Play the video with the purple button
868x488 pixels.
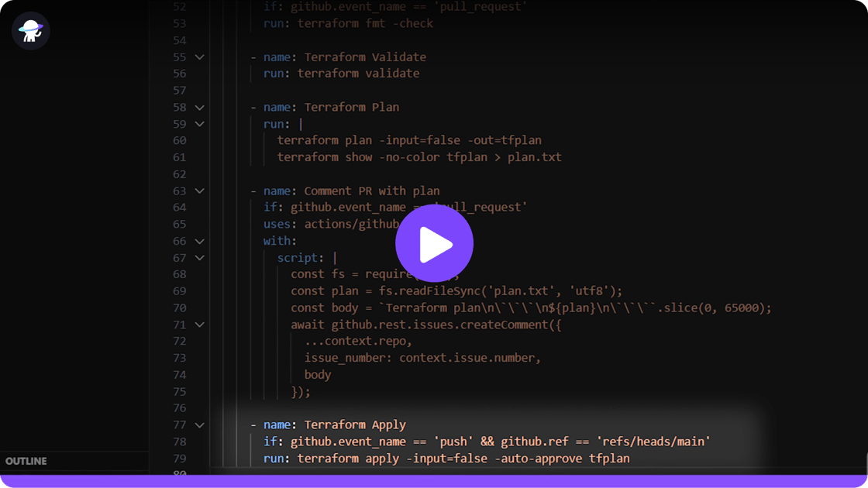click(434, 244)
